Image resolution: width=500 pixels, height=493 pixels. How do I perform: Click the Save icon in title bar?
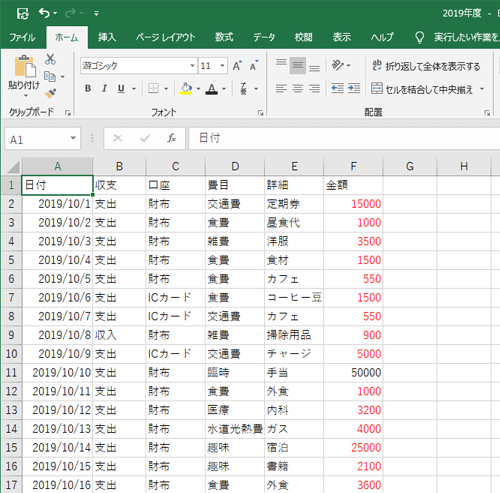tap(23, 14)
